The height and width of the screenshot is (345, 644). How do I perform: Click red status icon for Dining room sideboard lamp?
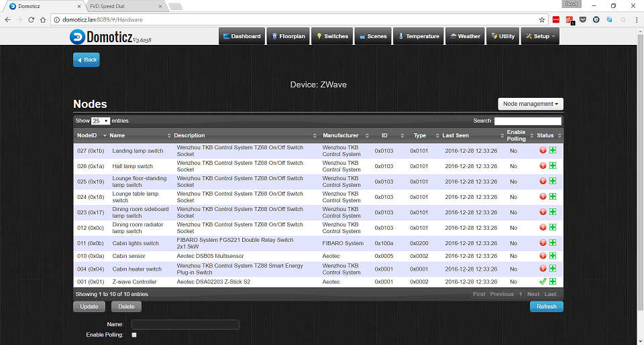coord(543,212)
